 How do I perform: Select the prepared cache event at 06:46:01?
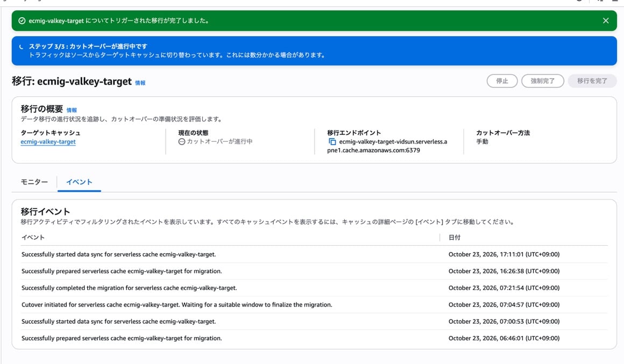click(x=314, y=338)
